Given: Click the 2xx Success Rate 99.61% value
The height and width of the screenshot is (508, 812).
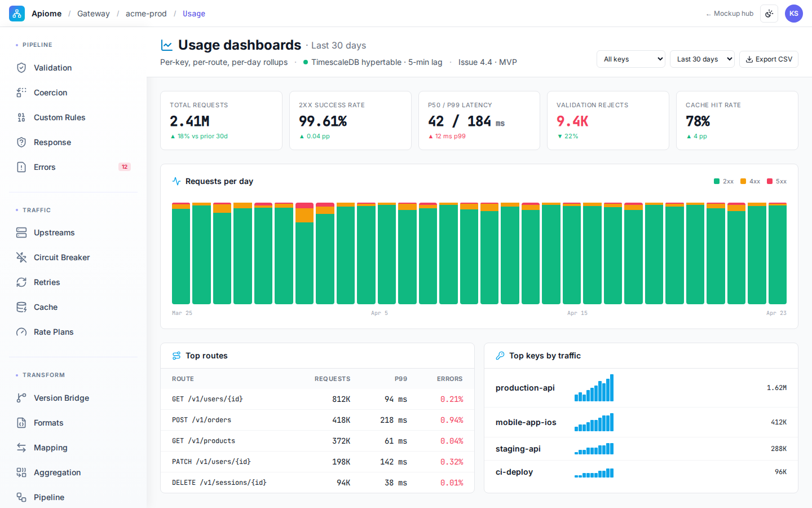Looking at the screenshot, I should (323, 121).
